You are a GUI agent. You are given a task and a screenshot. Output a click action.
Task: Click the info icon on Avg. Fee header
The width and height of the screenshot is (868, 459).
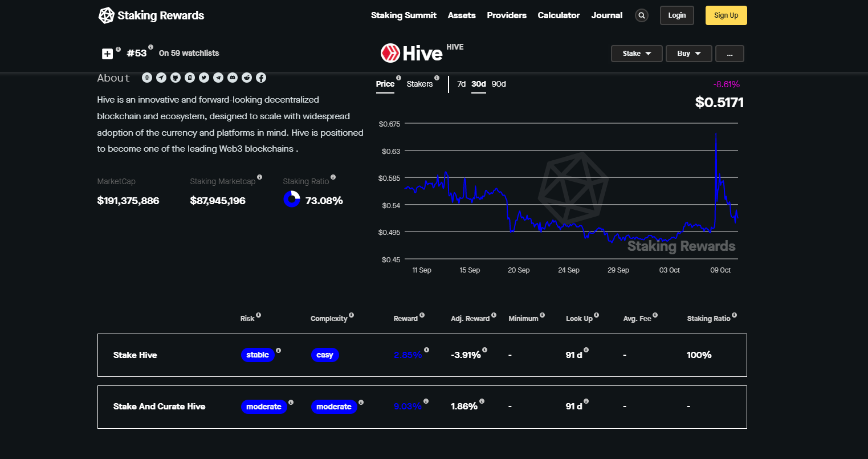click(x=655, y=315)
